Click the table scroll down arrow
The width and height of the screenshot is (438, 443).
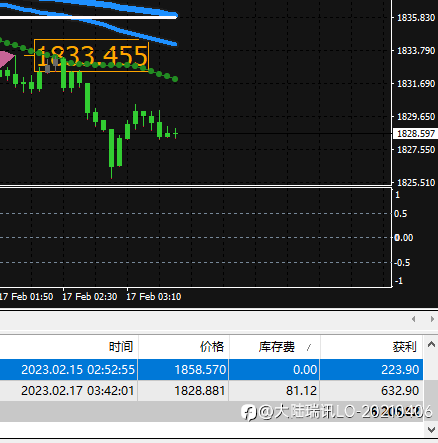431,430
